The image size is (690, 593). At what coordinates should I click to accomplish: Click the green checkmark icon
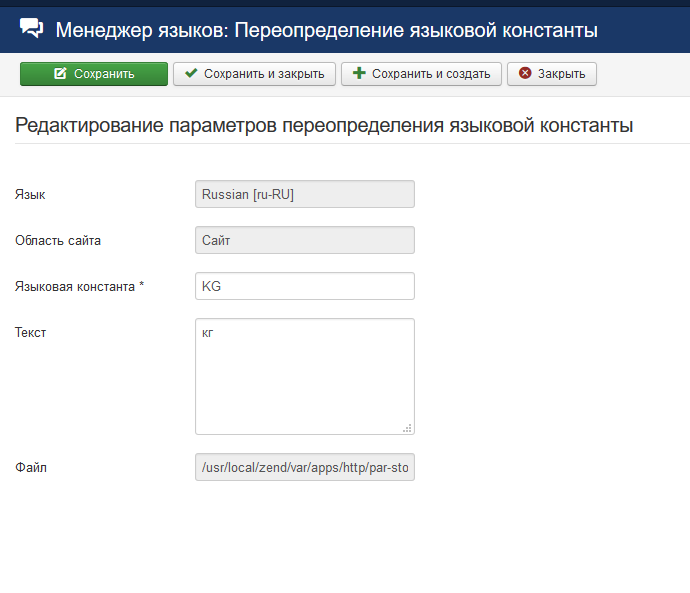[x=191, y=73]
